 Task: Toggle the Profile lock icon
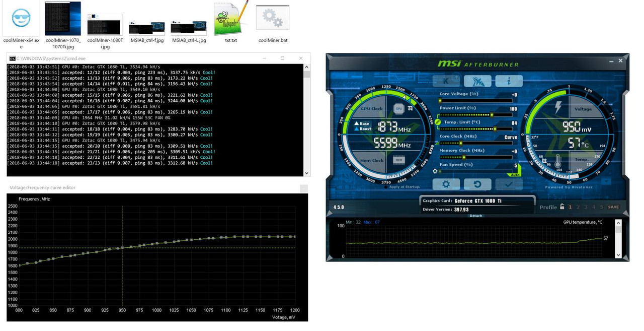[x=561, y=207]
